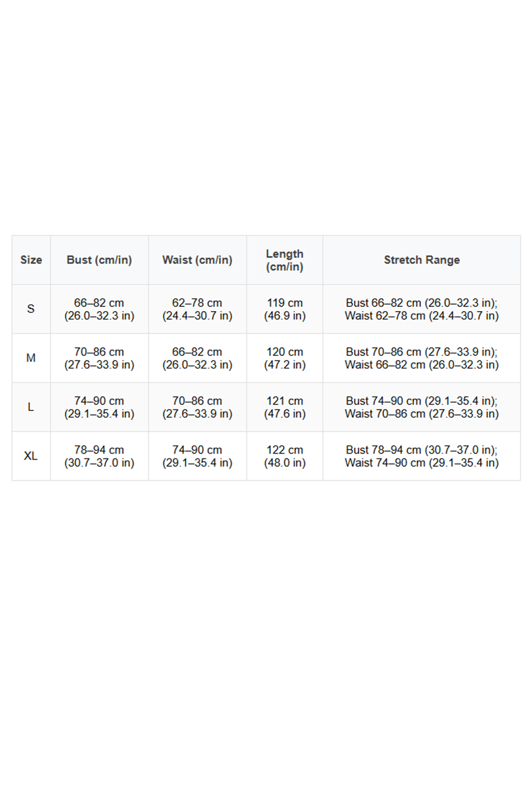Click the 70–86 cm bust cell for M
The image size is (532, 798).
(x=99, y=358)
